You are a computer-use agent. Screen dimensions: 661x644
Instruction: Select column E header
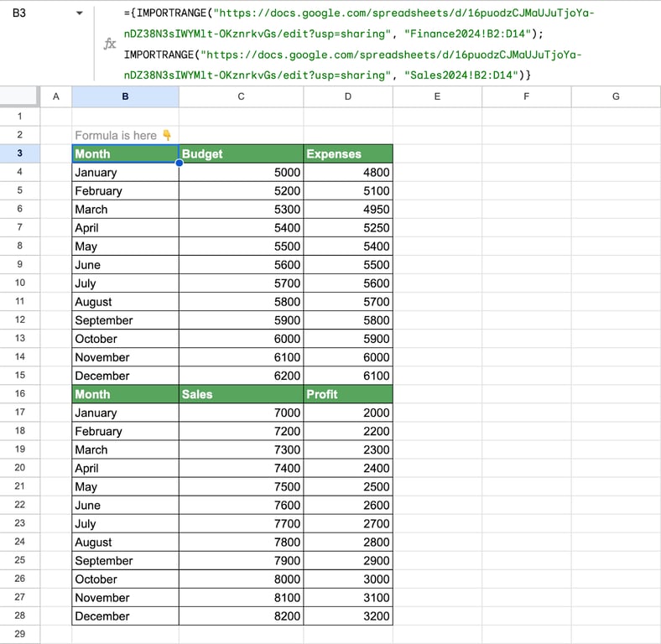point(437,96)
